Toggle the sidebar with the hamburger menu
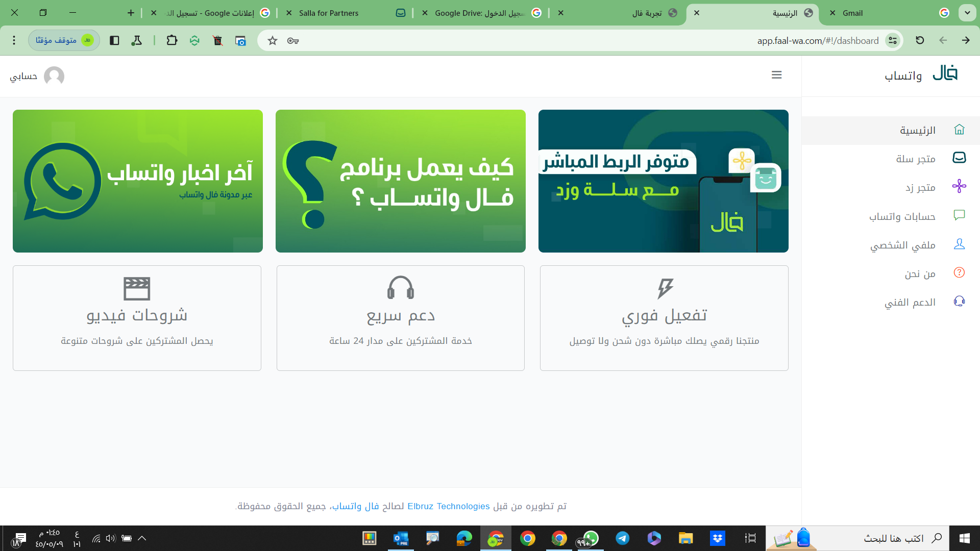Viewport: 980px width, 551px height. coord(776,75)
